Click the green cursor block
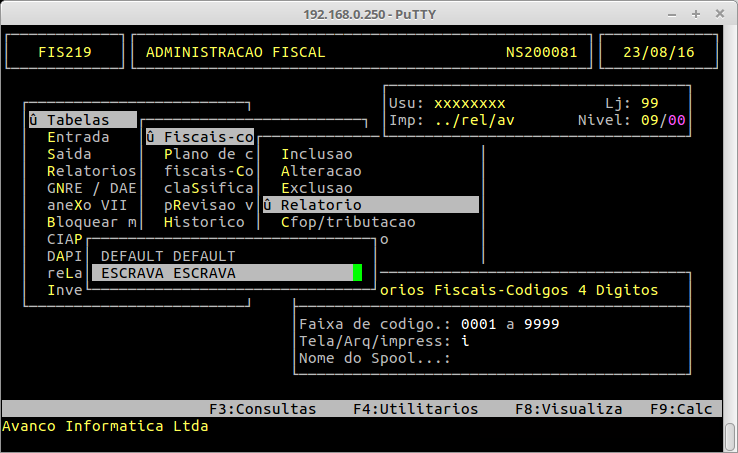Image resolution: width=738 pixels, height=453 pixels. coord(357,273)
